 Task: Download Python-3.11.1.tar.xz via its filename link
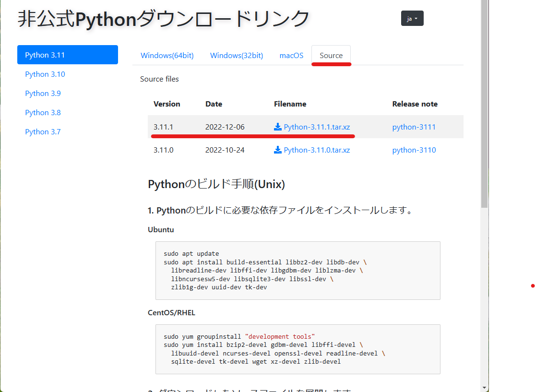[x=317, y=127]
